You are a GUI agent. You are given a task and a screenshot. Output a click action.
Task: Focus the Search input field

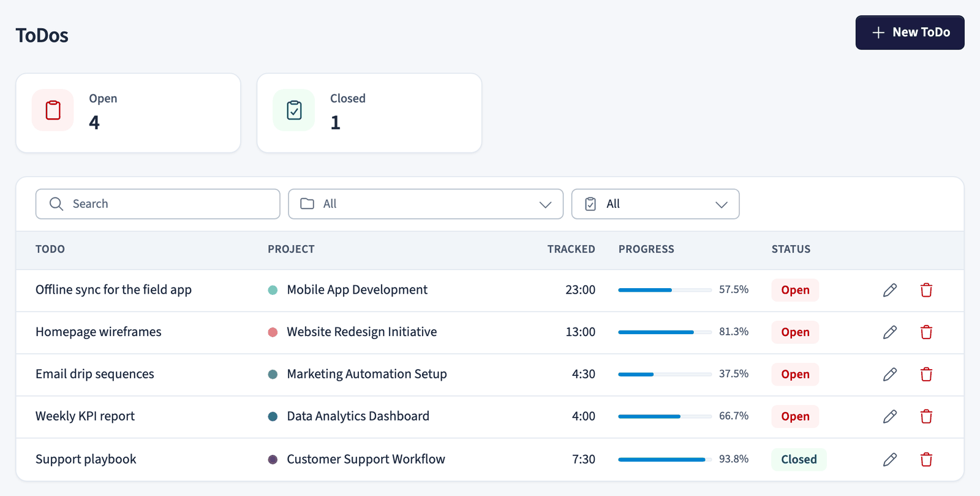[158, 204]
